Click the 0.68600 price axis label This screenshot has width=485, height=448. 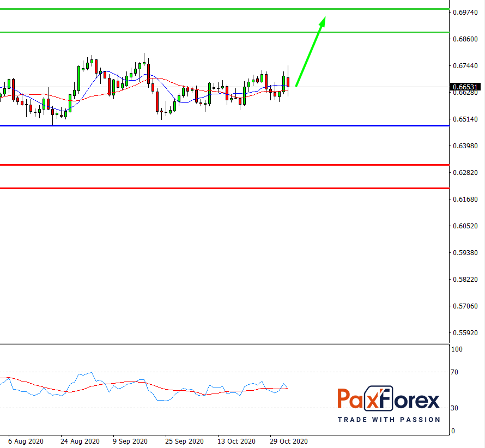pos(465,39)
